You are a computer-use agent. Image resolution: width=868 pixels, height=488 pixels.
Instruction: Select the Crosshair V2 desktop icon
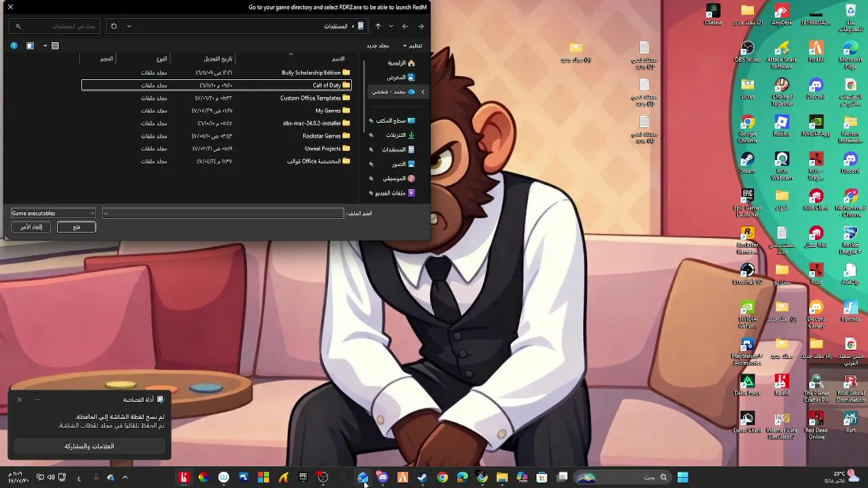pyautogui.click(x=748, y=274)
